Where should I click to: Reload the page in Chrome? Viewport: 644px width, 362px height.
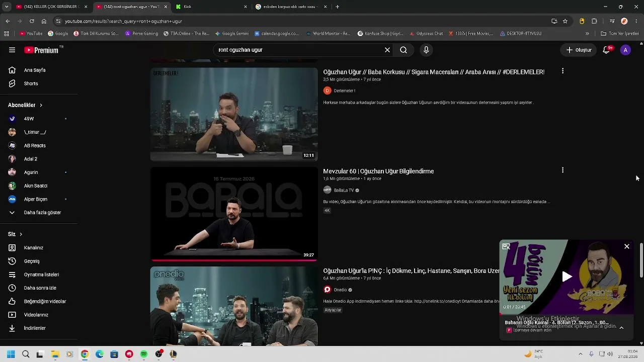pyautogui.click(x=32, y=21)
